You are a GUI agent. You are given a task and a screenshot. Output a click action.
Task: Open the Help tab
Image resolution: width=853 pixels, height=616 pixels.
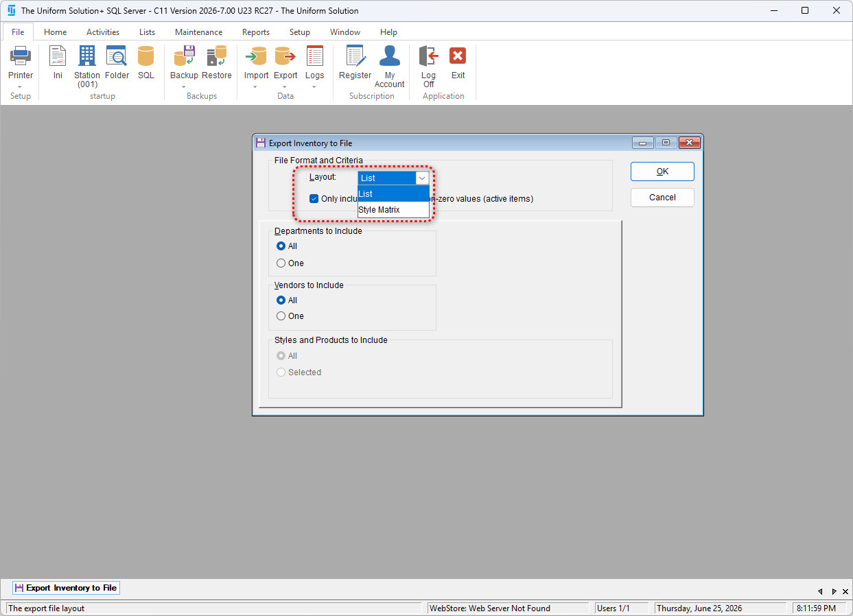(388, 32)
